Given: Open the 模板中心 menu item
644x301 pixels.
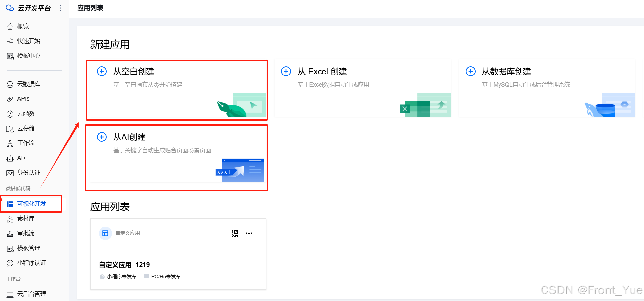Looking at the screenshot, I should pos(29,56).
